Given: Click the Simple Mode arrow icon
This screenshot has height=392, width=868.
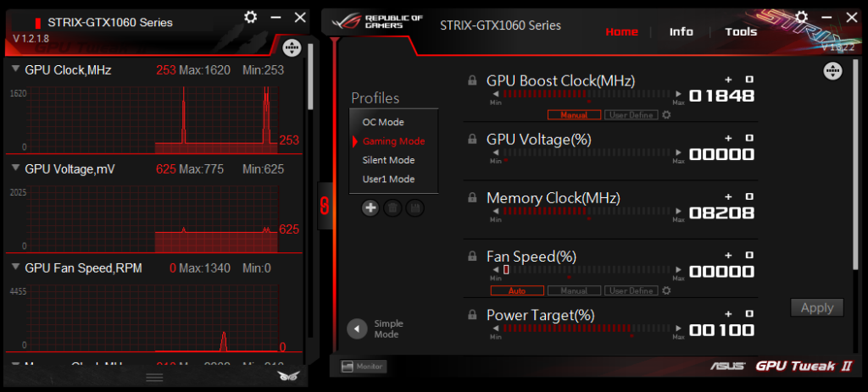Looking at the screenshot, I should point(357,329).
